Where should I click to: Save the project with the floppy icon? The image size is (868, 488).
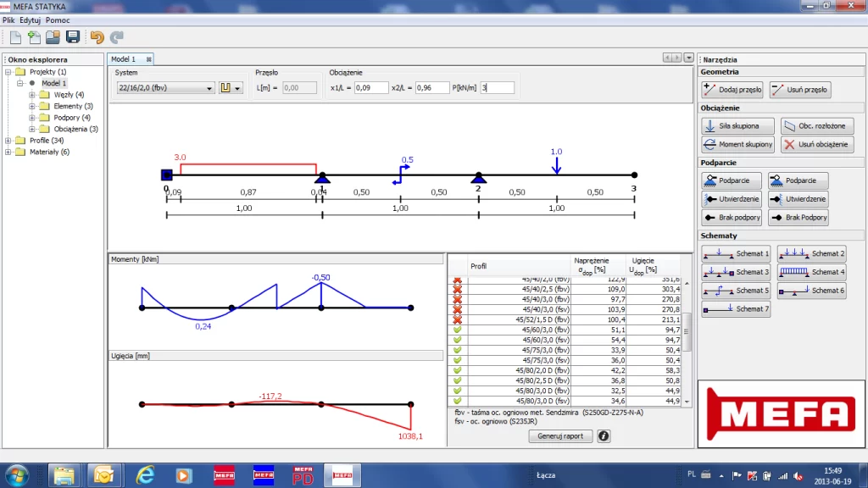coord(73,37)
